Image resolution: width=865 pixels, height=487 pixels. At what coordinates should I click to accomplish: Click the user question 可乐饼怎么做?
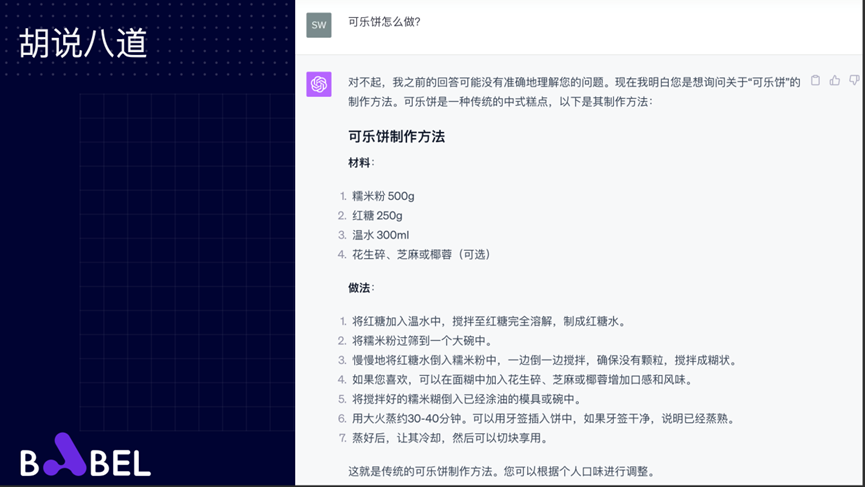pyautogui.click(x=384, y=22)
